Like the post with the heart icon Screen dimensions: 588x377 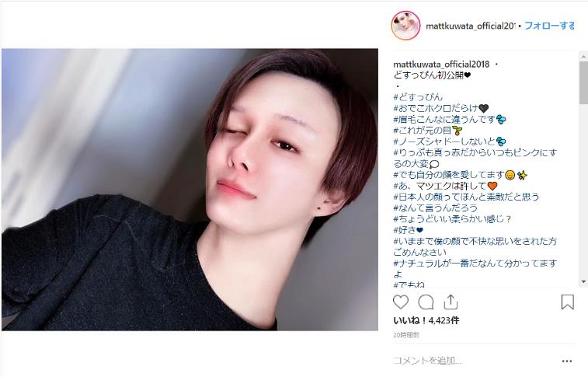pyautogui.click(x=401, y=302)
